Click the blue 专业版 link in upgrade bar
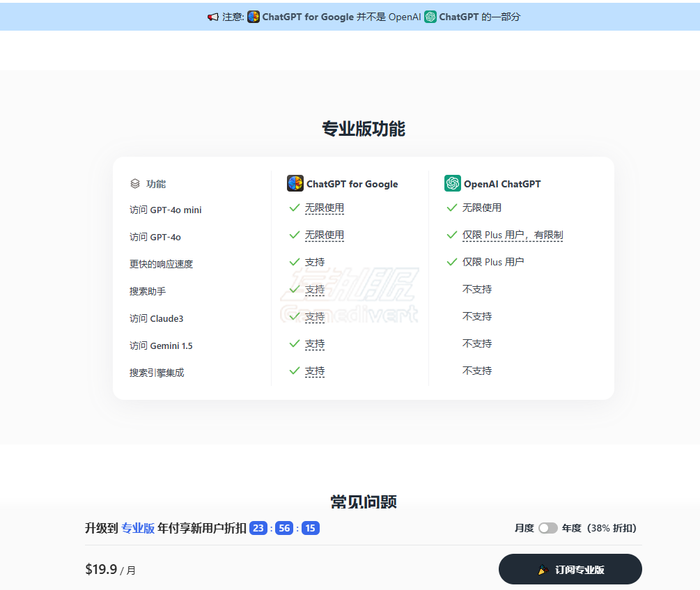The width and height of the screenshot is (700, 590). [x=138, y=528]
